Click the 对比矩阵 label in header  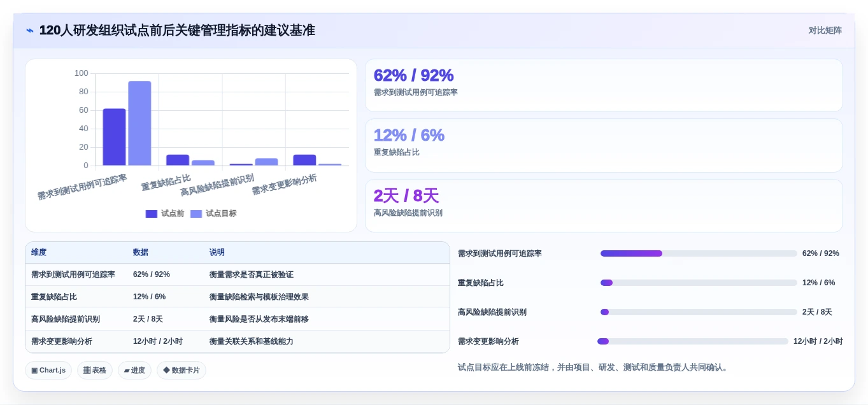825,31
